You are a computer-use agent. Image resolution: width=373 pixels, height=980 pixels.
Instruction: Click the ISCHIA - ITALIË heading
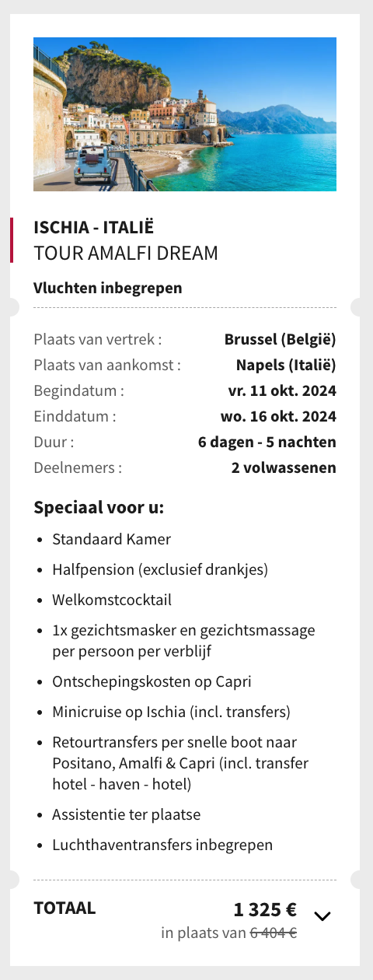coord(94,228)
